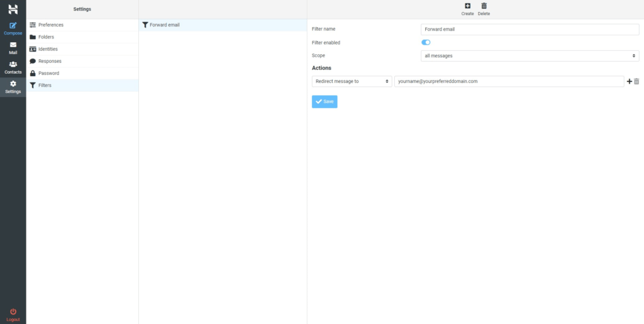Go to the Mail section

coord(13,48)
